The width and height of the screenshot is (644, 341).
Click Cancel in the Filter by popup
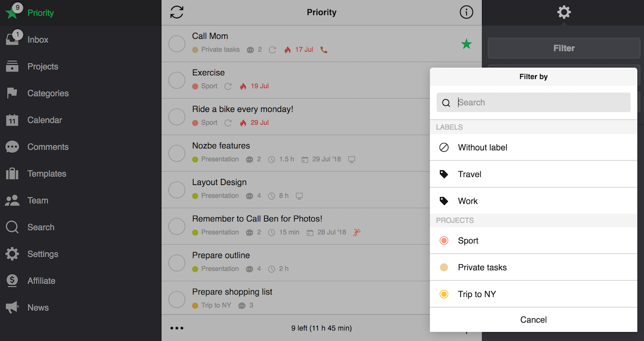(x=533, y=320)
